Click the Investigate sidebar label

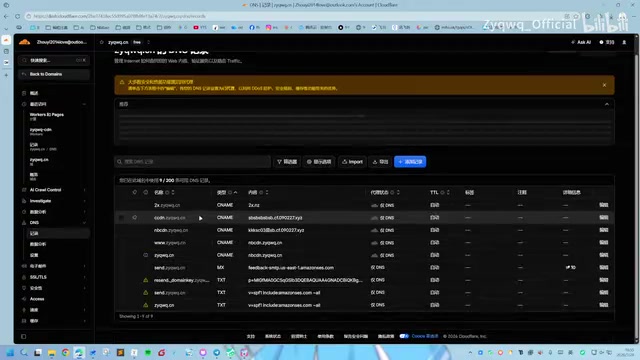point(40,201)
